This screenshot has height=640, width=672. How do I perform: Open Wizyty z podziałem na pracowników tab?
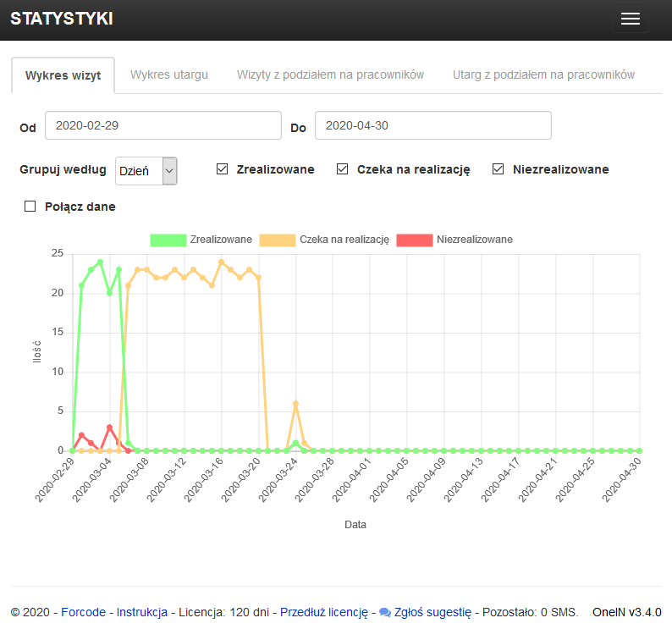click(330, 74)
